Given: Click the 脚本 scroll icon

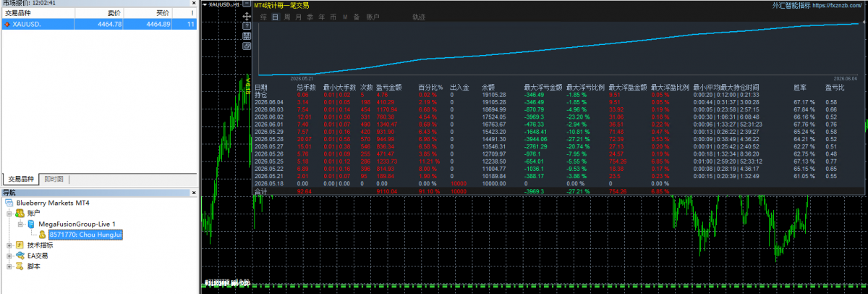Looking at the screenshot, I should [x=20, y=266].
